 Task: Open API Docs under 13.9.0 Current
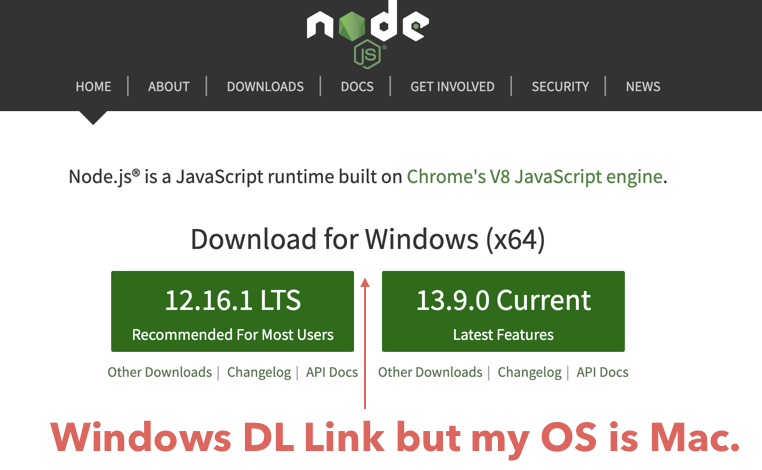tap(603, 372)
